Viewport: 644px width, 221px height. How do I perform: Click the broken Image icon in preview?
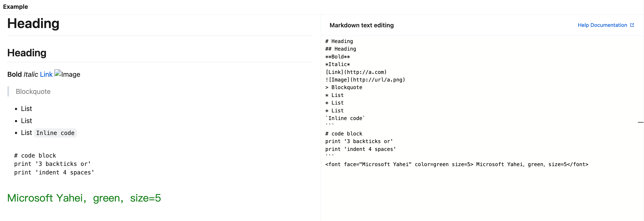58,73
